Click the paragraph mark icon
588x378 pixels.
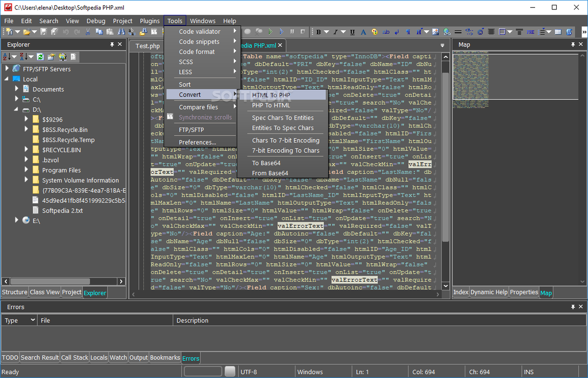pyautogui.click(x=408, y=32)
